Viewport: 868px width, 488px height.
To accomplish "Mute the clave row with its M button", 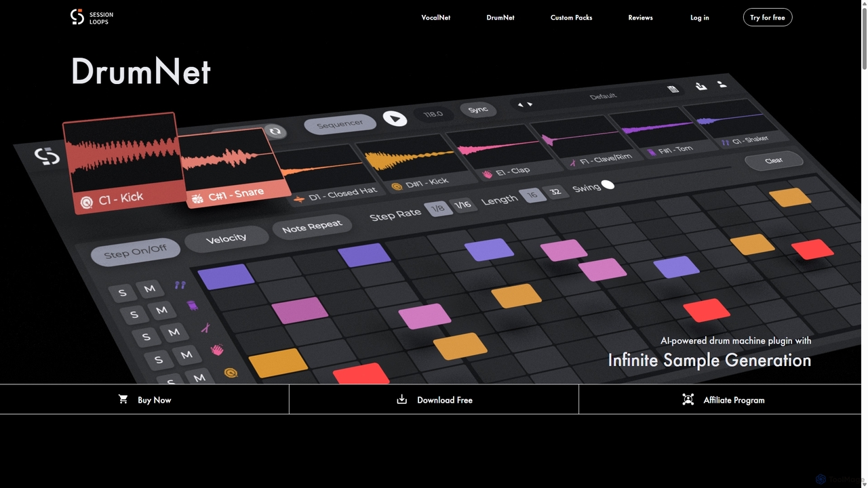I will [x=174, y=332].
